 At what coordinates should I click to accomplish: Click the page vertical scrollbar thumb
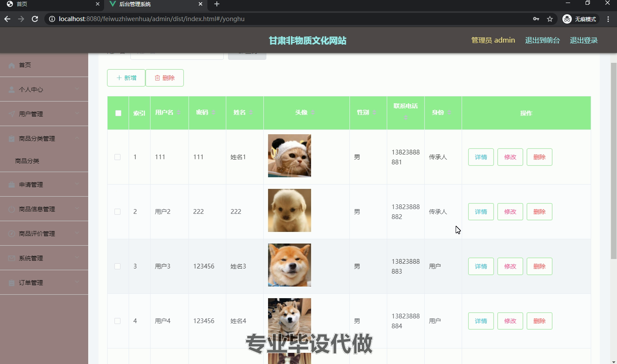(x=614, y=160)
